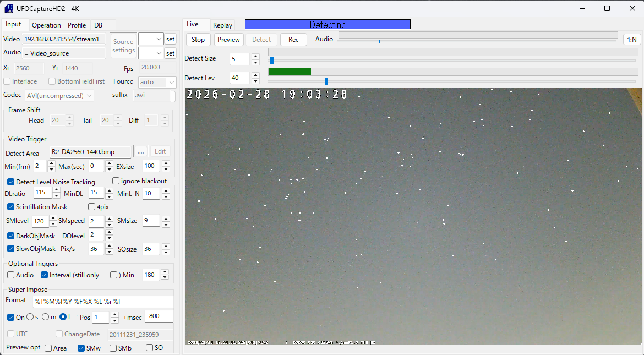Decrease Interval Min value with down arrow
The height and width of the screenshot is (355, 644).
pos(166,277)
